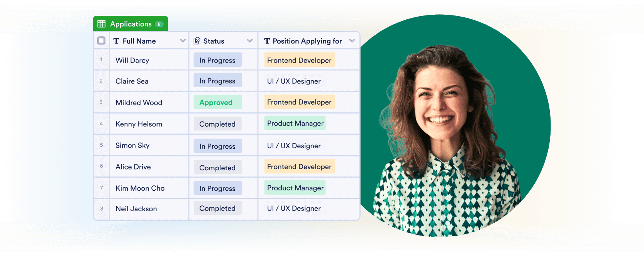This screenshot has width=644, height=256.
Task: Click Mildred Wood's Frontend Developer position tag
Action: (300, 102)
